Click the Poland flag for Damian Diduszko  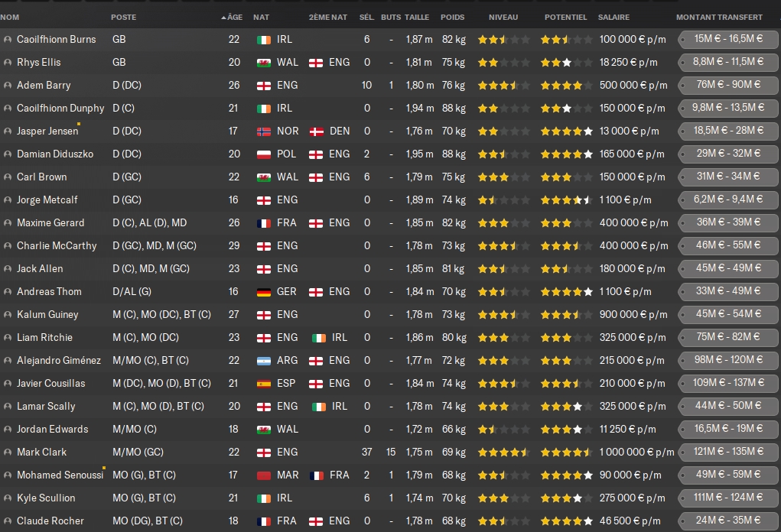pyautogui.click(x=263, y=154)
